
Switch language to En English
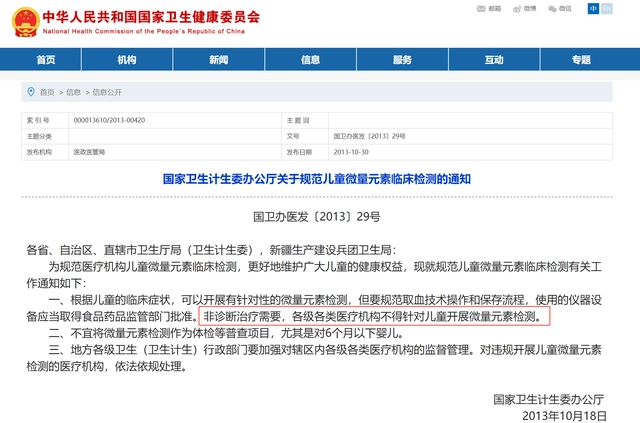(x=607, y=9)
